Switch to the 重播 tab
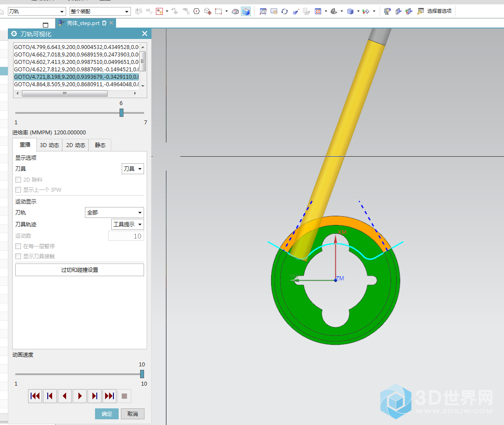504x425 pixels. 25,145
